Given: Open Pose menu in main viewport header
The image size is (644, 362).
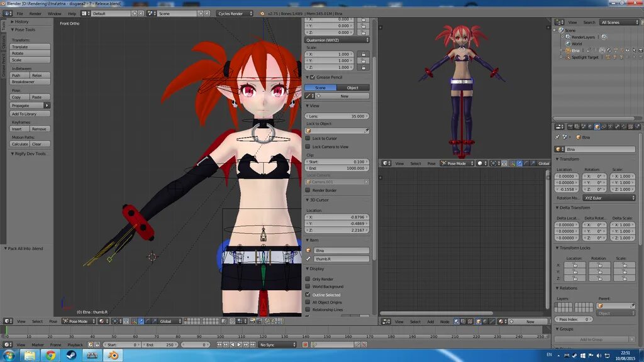Looking at the screenshot, I should [53, 321].
